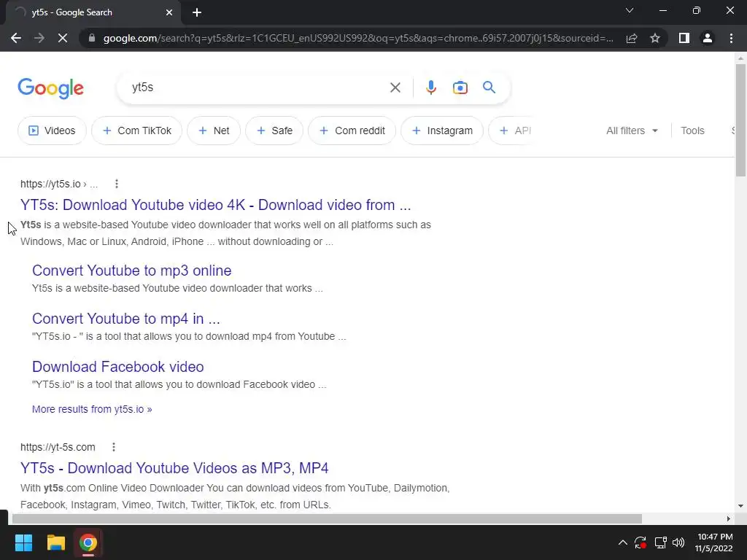Screen dimensions: 747x560
Task: Stop page loading with the X button
Action: (x=63, y=38)
